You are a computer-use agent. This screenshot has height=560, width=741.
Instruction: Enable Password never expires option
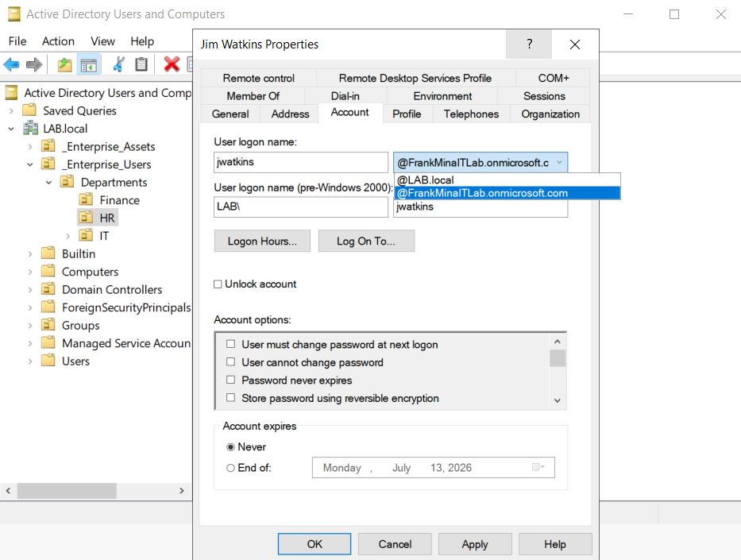click(x=230, y=380)
